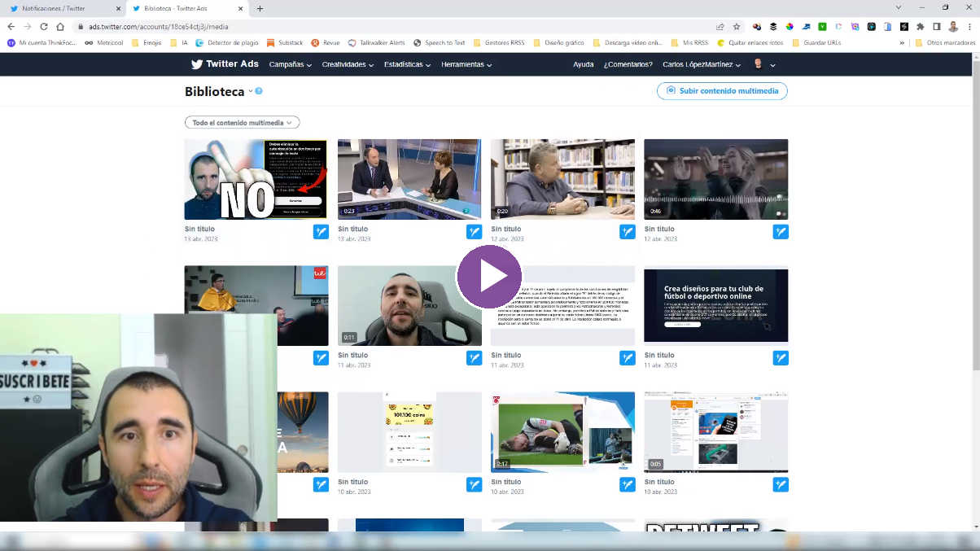This screenshot has height=551, width=980.
Task: Expand the Herramientas menu
Action: click(x=466, y=64)
